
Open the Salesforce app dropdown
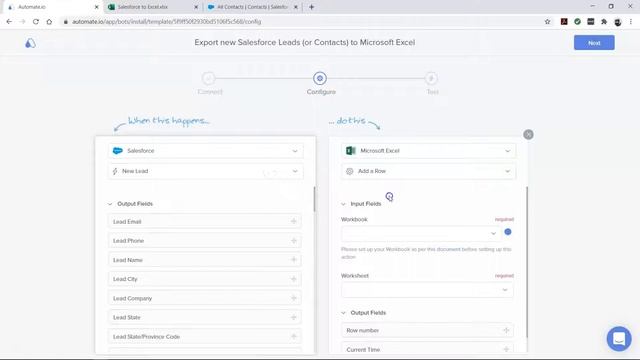click(205, 151)
